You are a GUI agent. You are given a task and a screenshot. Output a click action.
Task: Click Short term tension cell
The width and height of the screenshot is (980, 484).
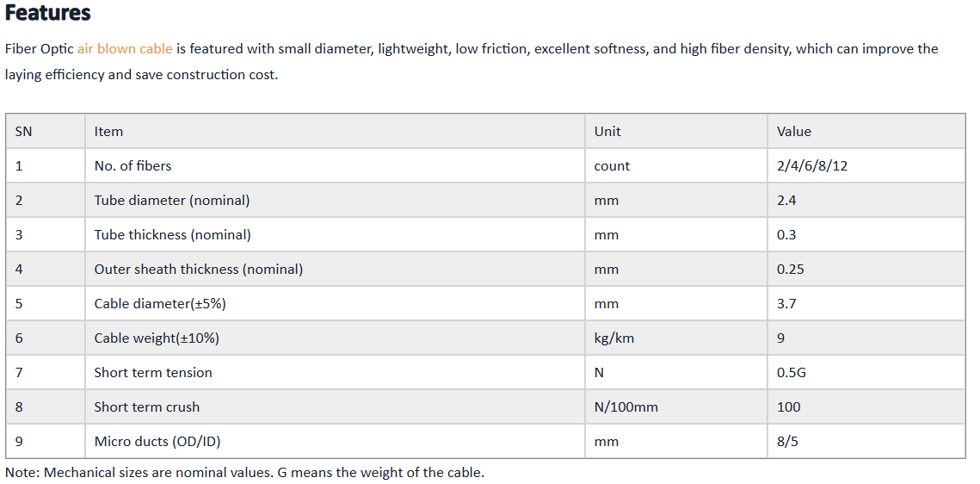click(x=335, y=372)
